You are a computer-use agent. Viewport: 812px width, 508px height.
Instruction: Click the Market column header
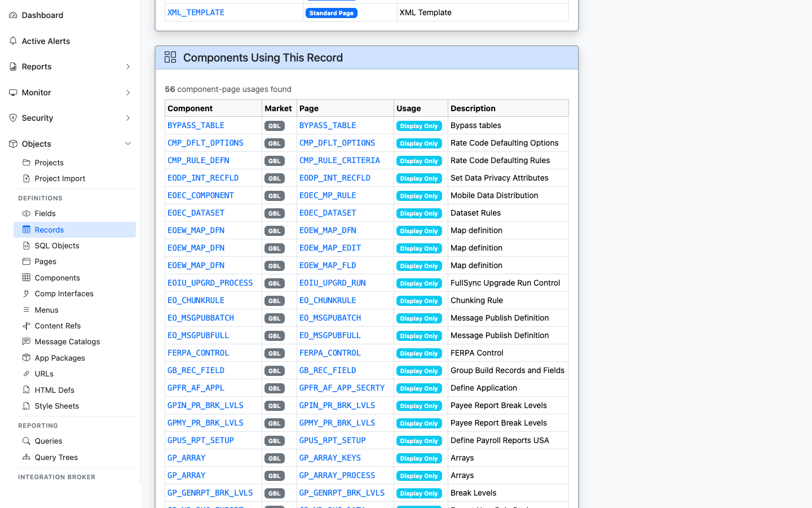click(278, 108)
